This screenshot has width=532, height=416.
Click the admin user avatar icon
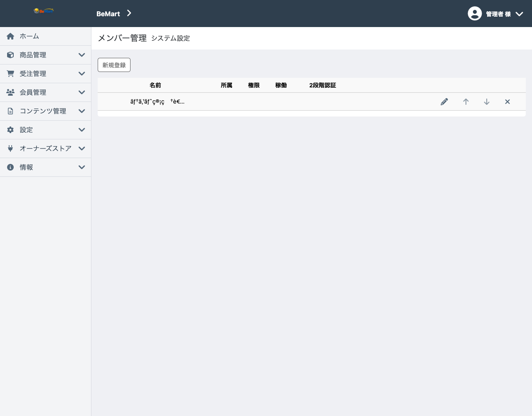(475, 13)
